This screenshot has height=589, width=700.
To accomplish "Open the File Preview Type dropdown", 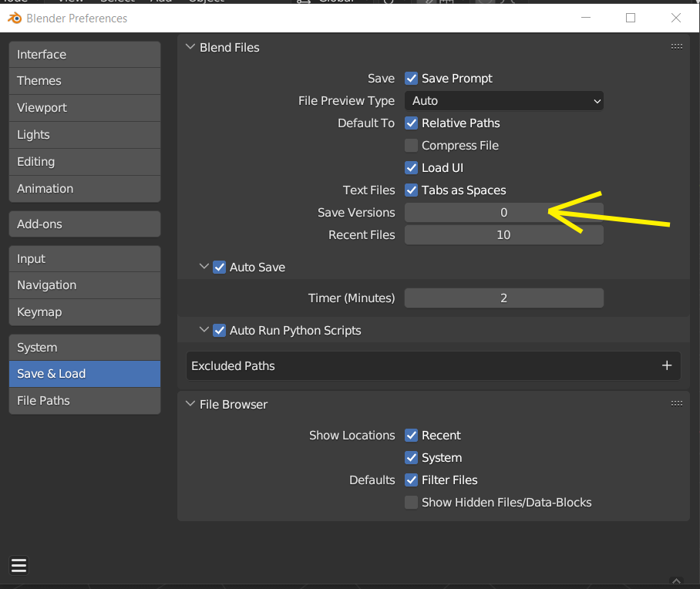I will pyautogui.click(x=503, y=101).
